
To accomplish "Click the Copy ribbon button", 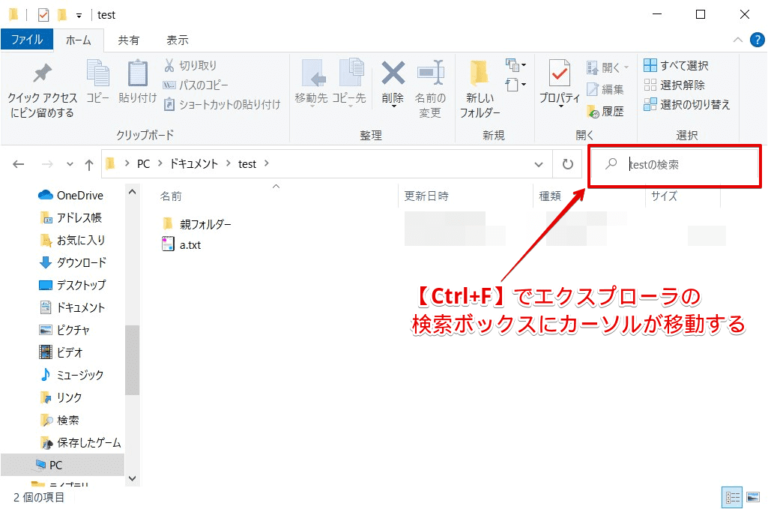I will point(98,81).
